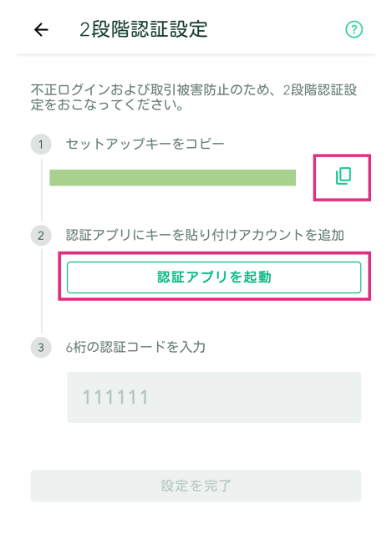Tap the 不正ログイン warning description text
The height and width of the screenshot is (550, 392).
pyautogui.click(x=194, y=97)
